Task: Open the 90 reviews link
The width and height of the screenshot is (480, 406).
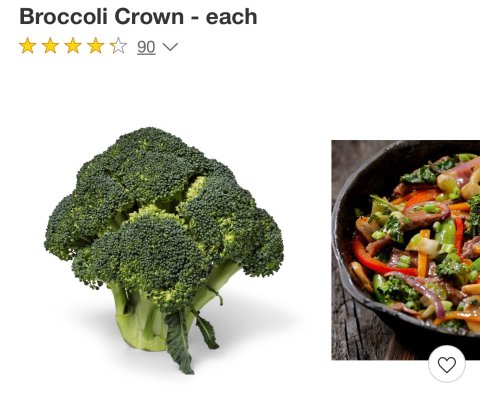Action: pyautogui.click(x=146, y=47)
